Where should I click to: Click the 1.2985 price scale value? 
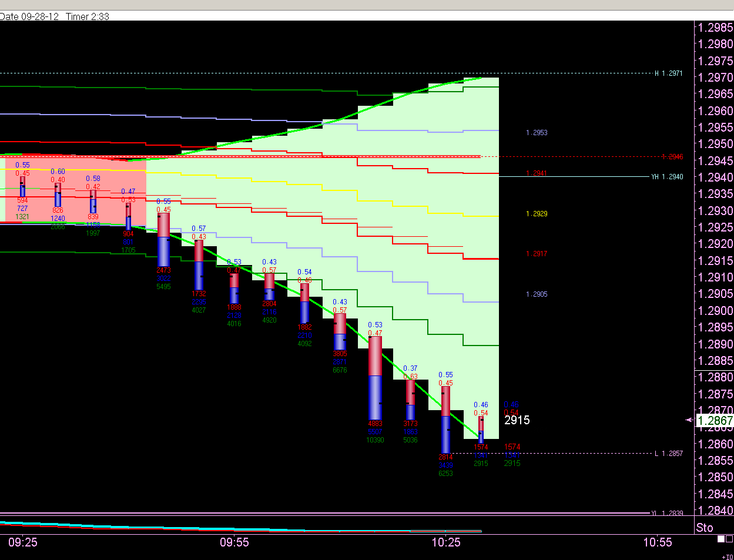715,27
